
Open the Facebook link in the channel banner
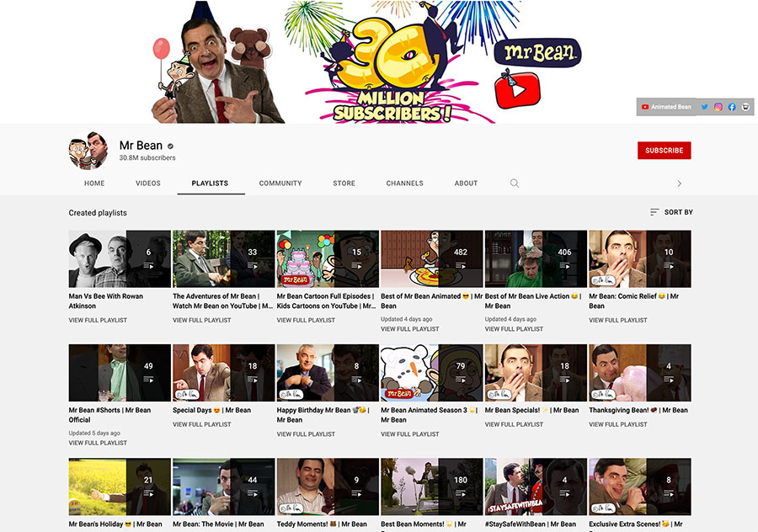(x=732, y=107)
